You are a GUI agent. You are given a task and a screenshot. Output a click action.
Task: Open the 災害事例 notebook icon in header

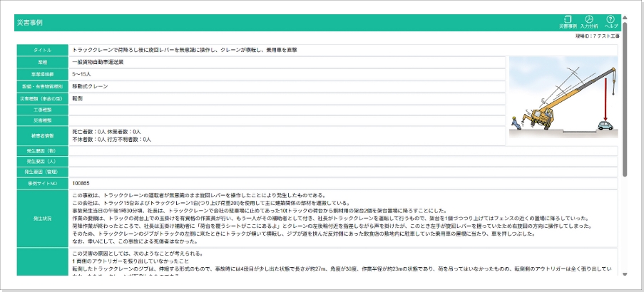coord(568,20)
